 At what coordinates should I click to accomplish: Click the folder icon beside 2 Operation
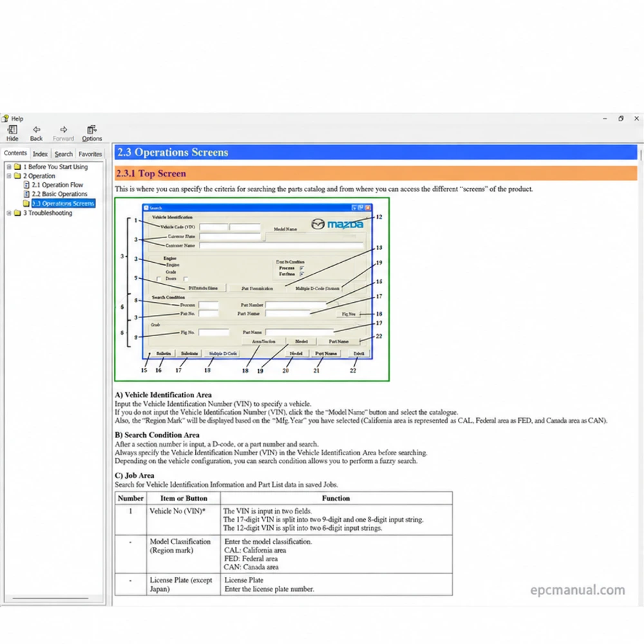[17, 176]
